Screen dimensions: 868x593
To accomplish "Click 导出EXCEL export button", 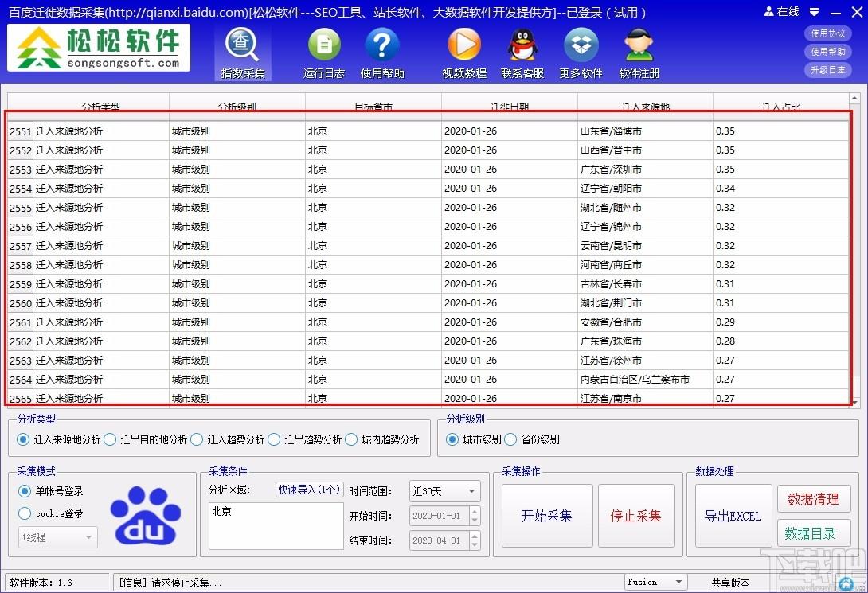I will pos(733,516).
